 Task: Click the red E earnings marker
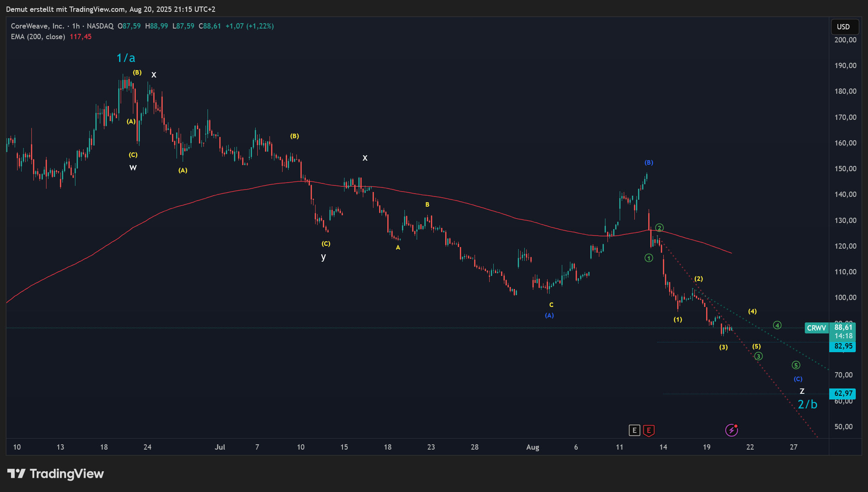(649, 430)
